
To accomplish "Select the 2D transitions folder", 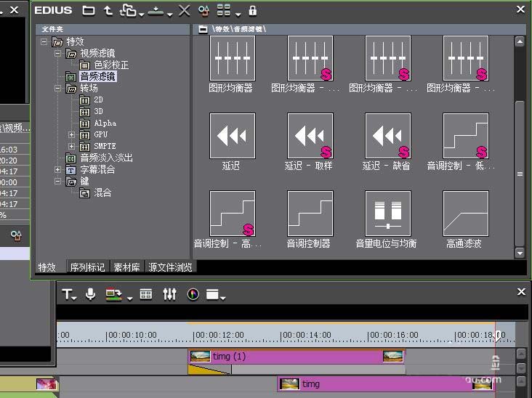I will click(x=98, y=99).
